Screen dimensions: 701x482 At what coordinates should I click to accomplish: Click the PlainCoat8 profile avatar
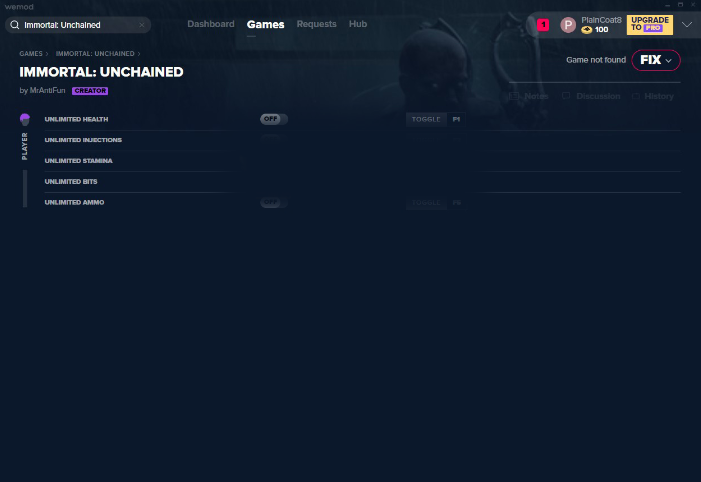(568, 25)
